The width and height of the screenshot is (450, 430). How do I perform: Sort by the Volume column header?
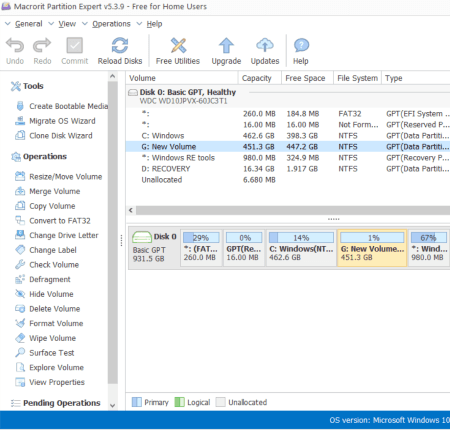pyautogui.click(x=182, y=78)
